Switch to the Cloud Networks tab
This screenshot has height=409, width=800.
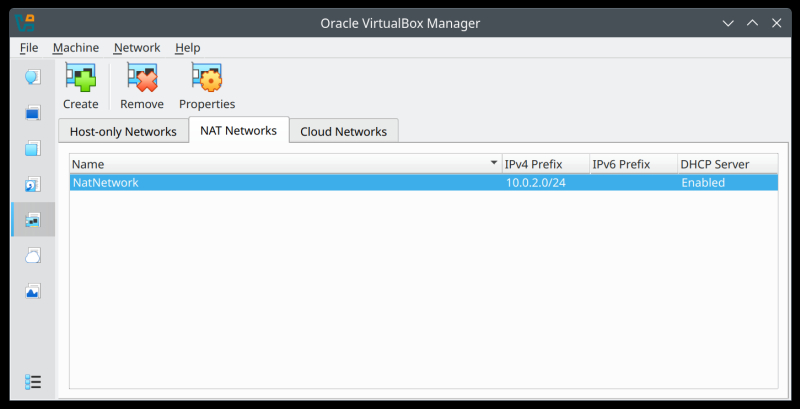point(343,132)
